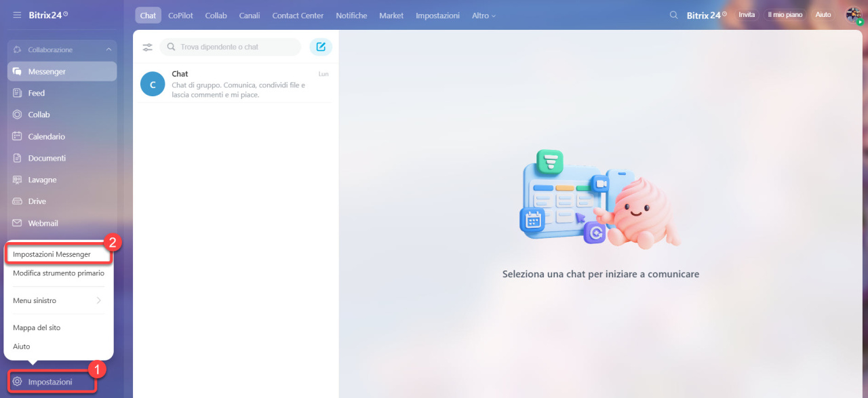868x398 pixels.
Task: Open the Canali tab
Action: (250, 15)
